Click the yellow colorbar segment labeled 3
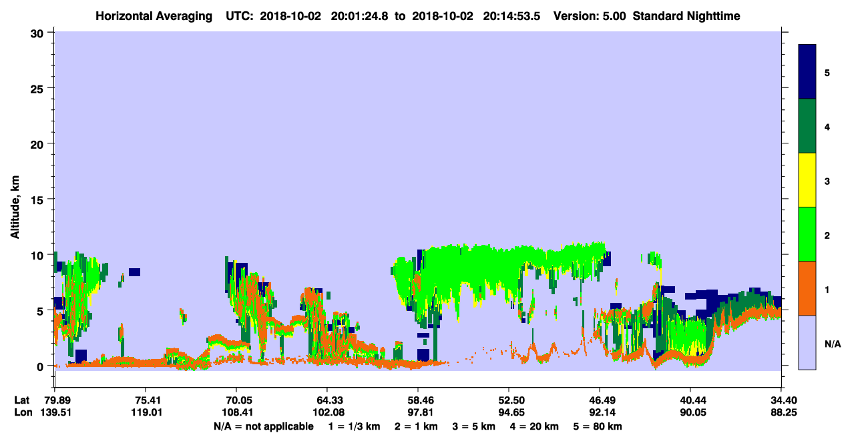This screenshot has width=868, height=445. pyautogui.click(x=807, y=180)
